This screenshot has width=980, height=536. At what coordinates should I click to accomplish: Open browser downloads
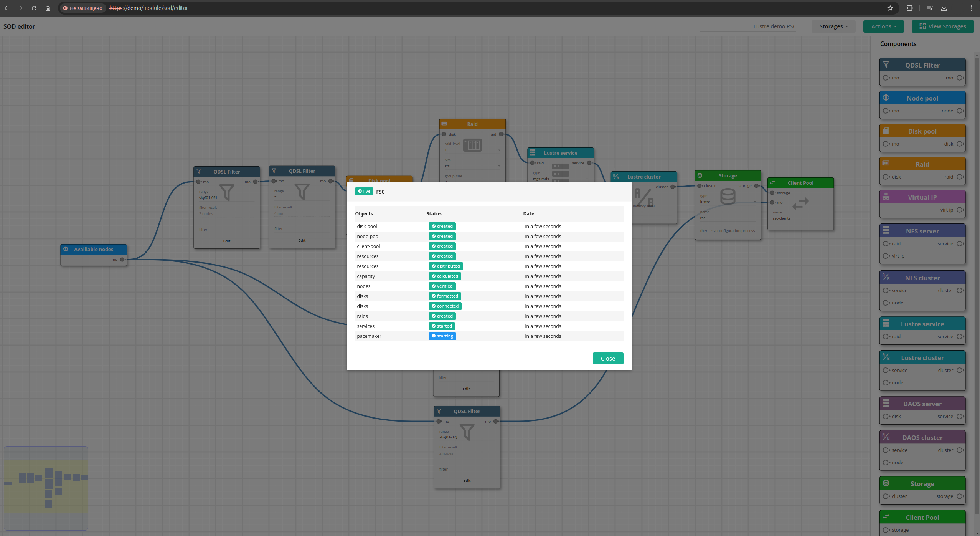[x=944, y=8]
